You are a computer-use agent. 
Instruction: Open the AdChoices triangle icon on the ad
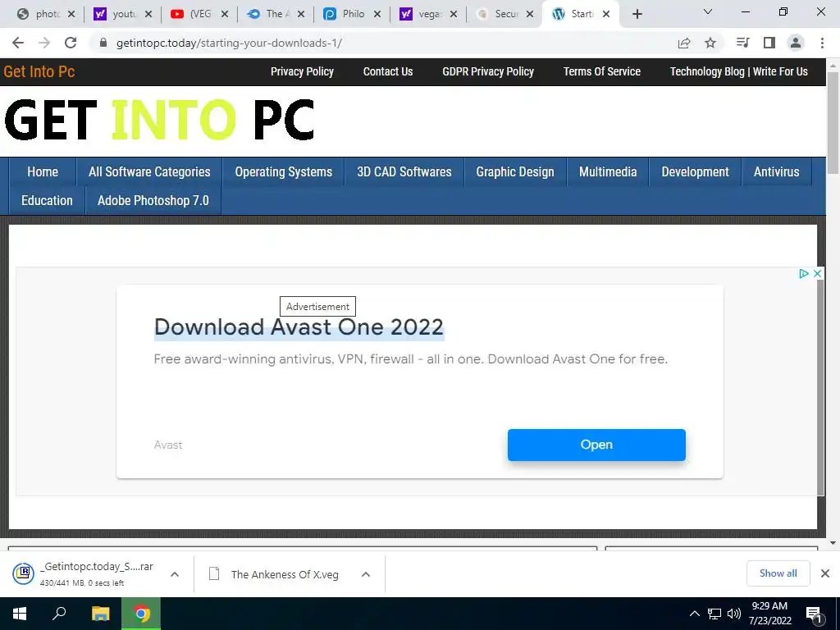[804, 274]
